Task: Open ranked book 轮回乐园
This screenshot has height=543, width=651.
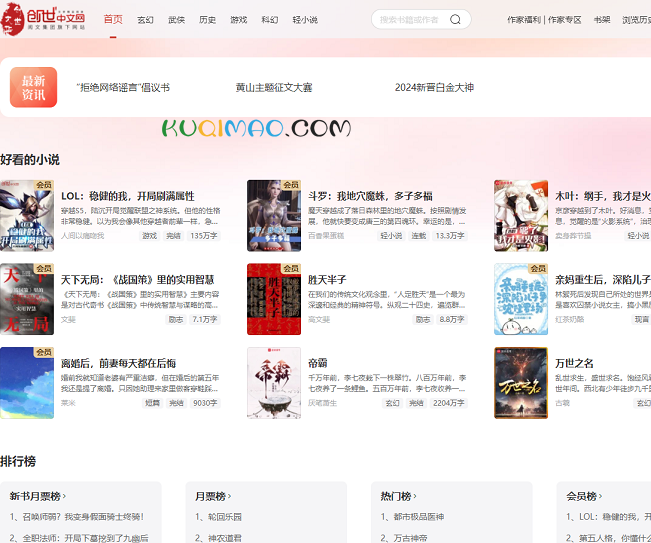Action: (x=218, y=517)
